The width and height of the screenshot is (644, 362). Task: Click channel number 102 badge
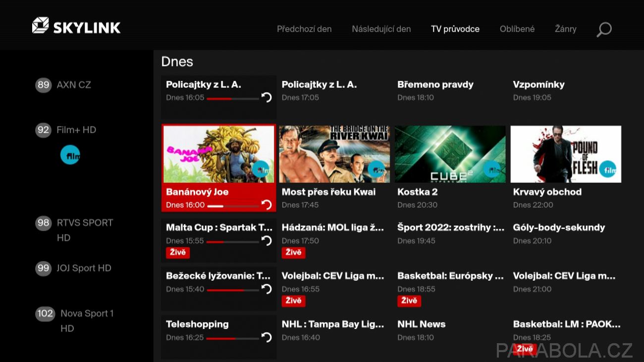[x=45, y=313]
